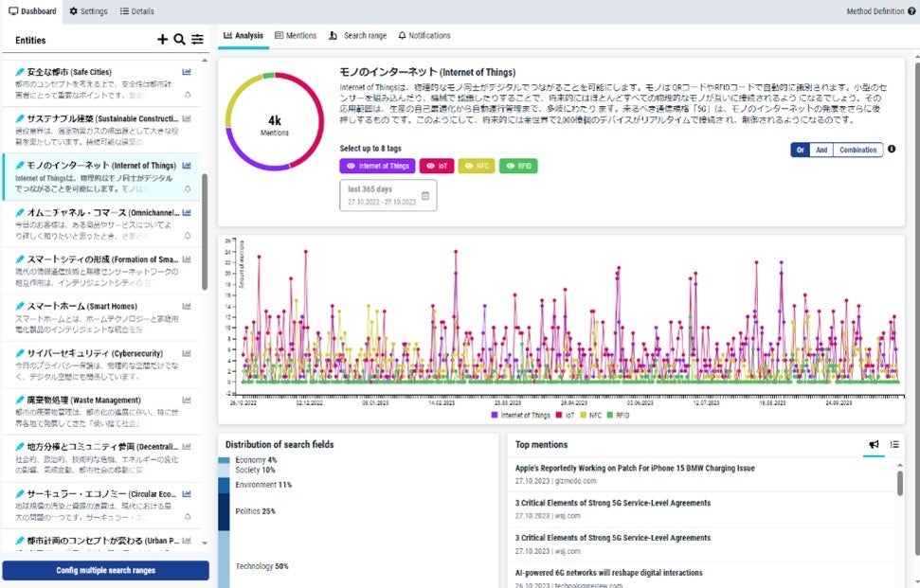Switch to the Analysis tab
This screenshot has height=588, width=920.
244,35
